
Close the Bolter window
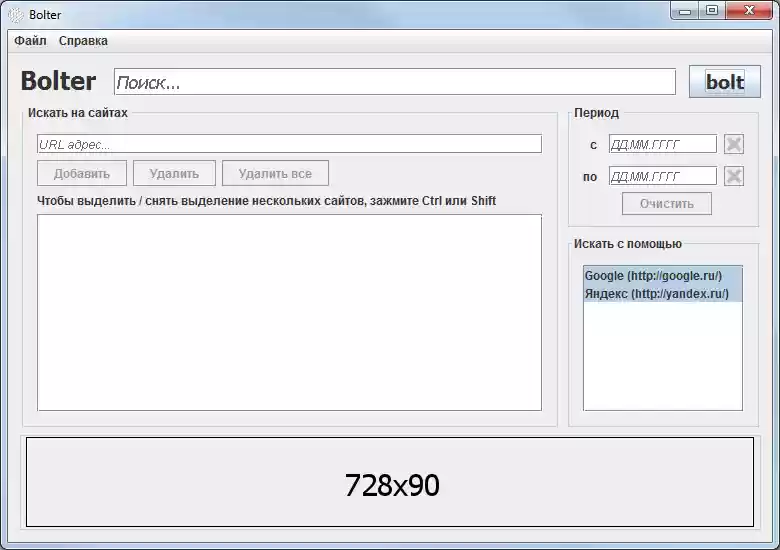point(749,10)
